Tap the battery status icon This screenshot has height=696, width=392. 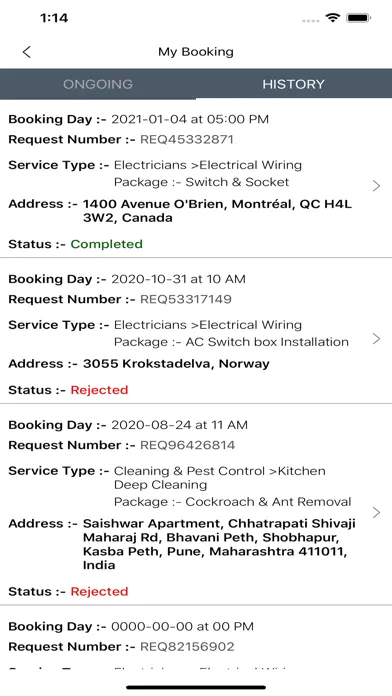tap(359, 18)
